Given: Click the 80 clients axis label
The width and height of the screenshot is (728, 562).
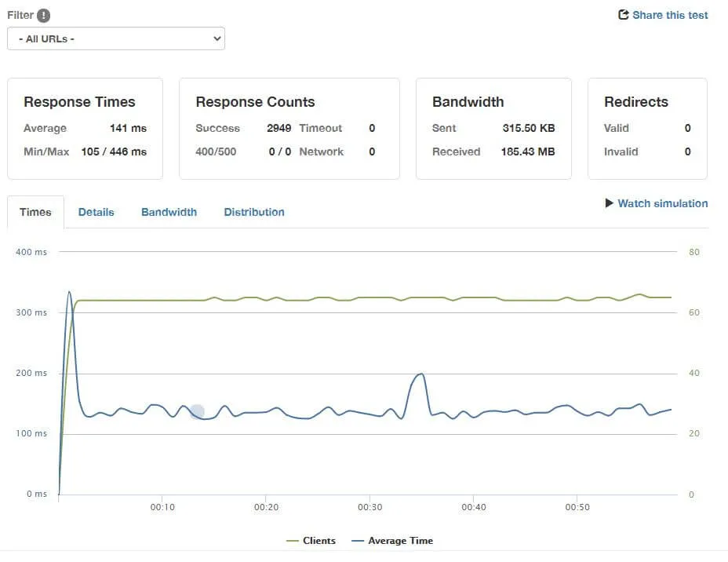Looking at the screenshot, I should pyautogui.click(x=694, y=252).
